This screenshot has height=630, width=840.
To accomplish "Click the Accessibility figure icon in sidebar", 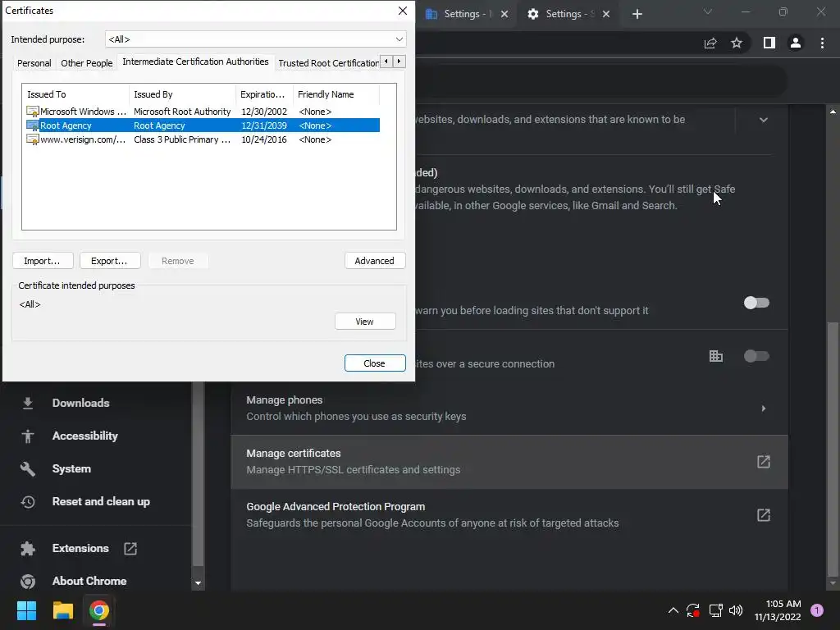I will [28, 436].
